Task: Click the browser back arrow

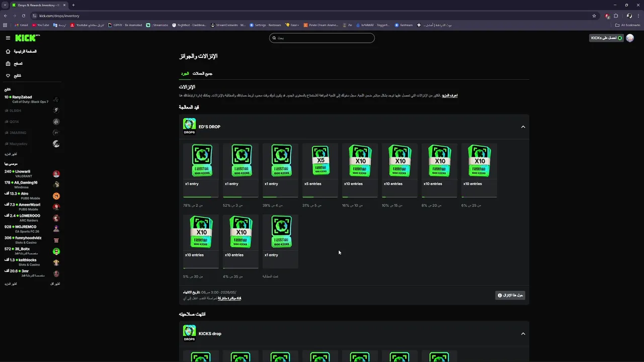Action: click(x=6, y=16)
